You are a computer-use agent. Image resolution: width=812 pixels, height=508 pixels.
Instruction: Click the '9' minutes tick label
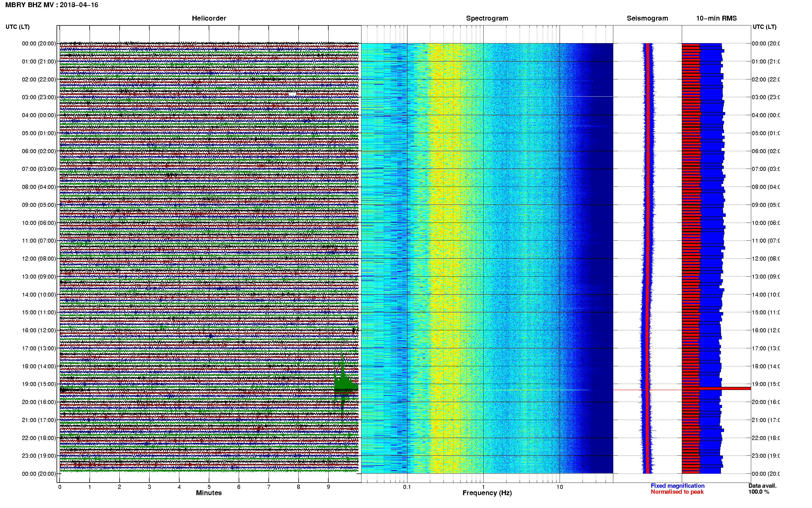coord(328,487)
